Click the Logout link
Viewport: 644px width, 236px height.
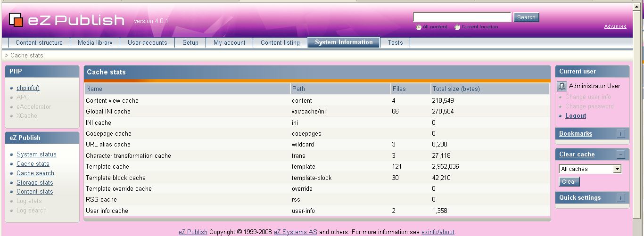click(x=576, y=116)
